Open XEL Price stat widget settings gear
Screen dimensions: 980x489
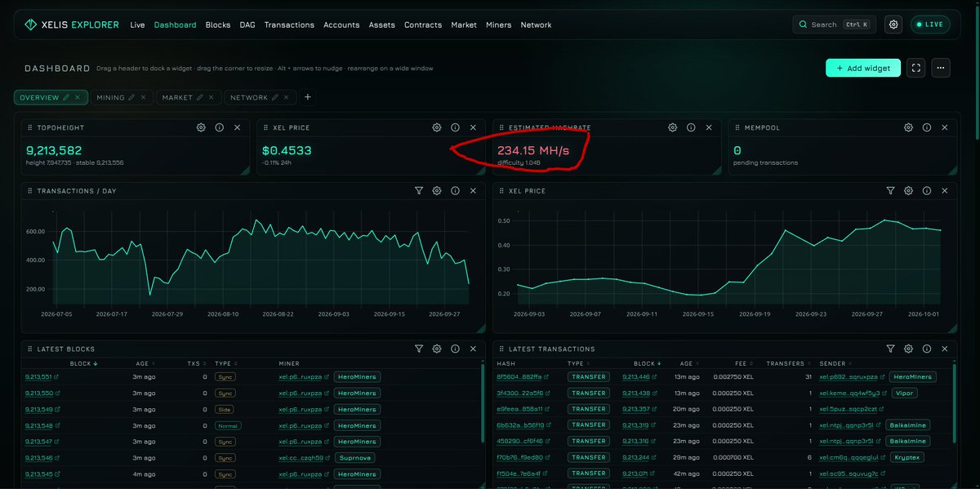click(x=437, y=128)
